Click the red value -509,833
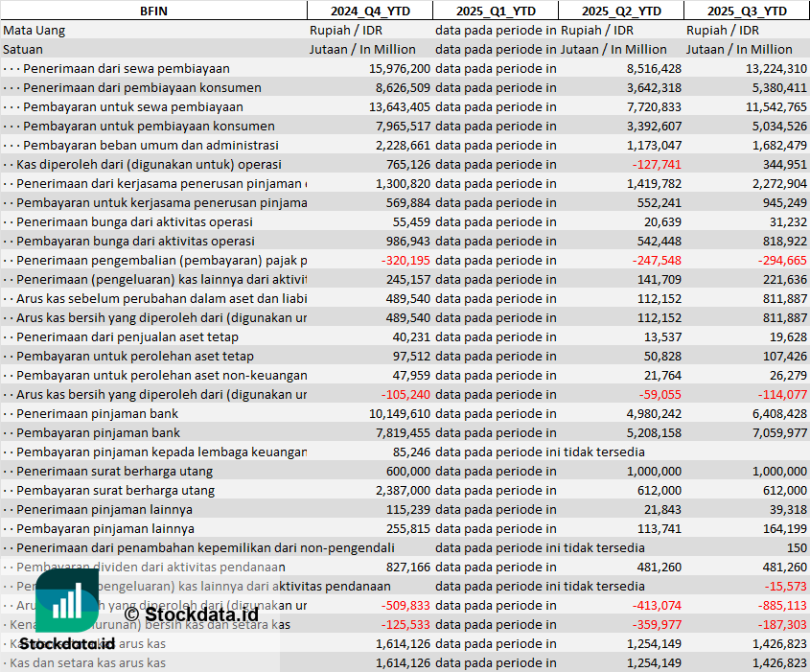The image size is (810, 672). 405,605
